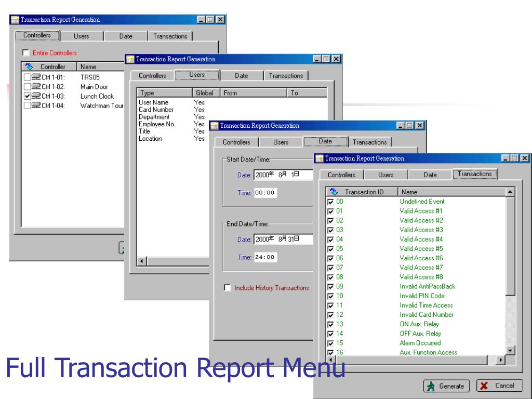Click the Generate button
Image resolution: width=532 pixels, height=399 pixels.
pyautogui.click(x=446, y=386)
